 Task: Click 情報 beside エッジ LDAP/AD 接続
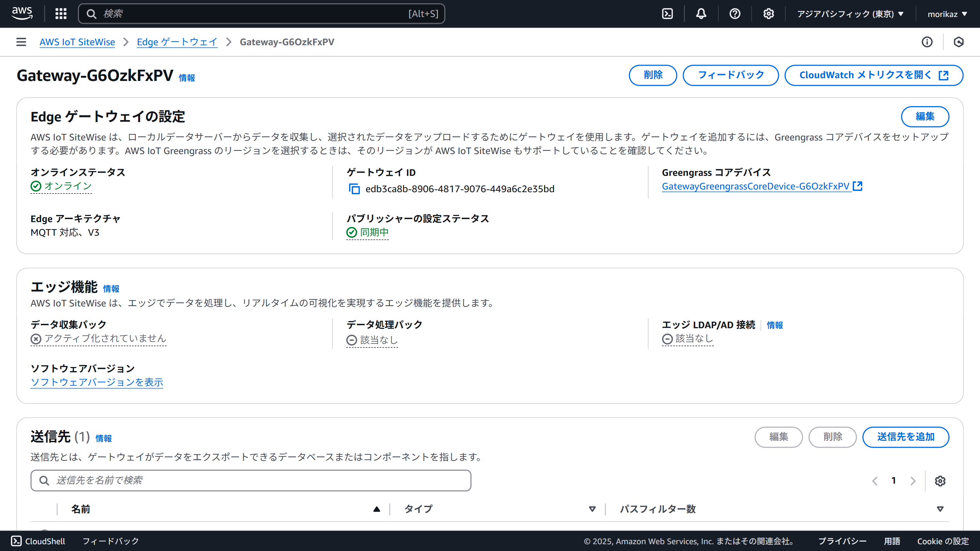click(774, 325)
